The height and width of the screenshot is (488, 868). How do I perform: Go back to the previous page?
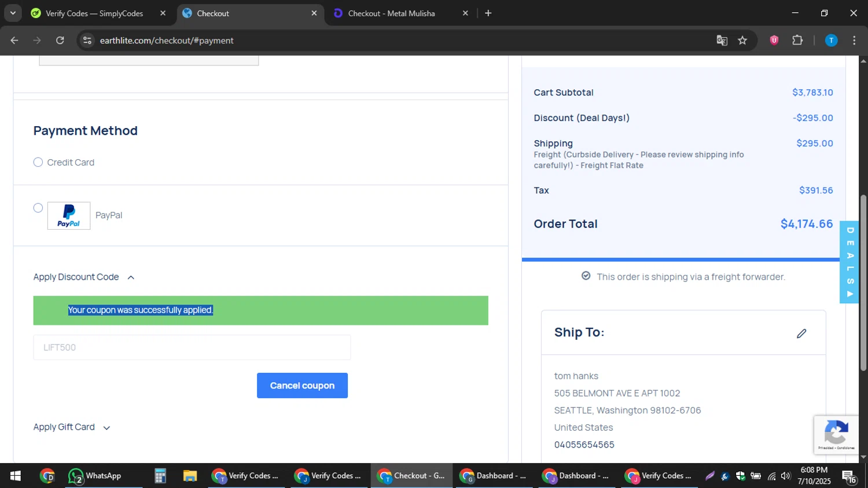click(x=14, y=41)
